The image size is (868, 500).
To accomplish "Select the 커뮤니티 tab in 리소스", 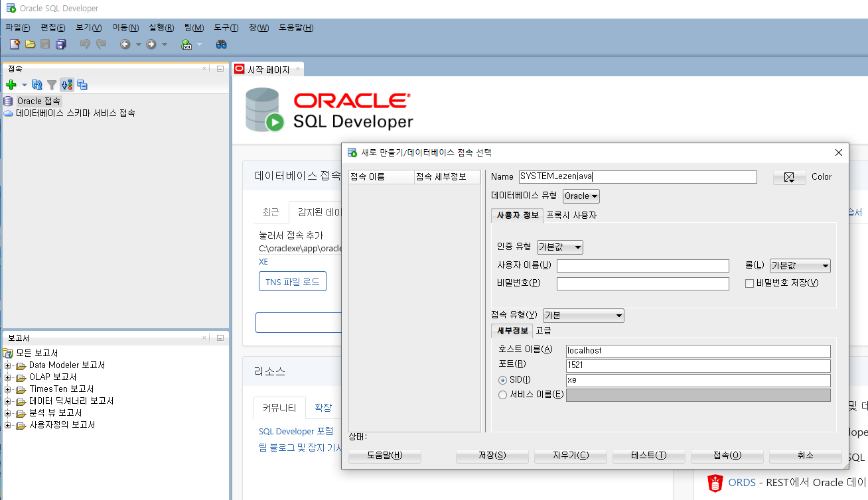I will click(279, 408).
